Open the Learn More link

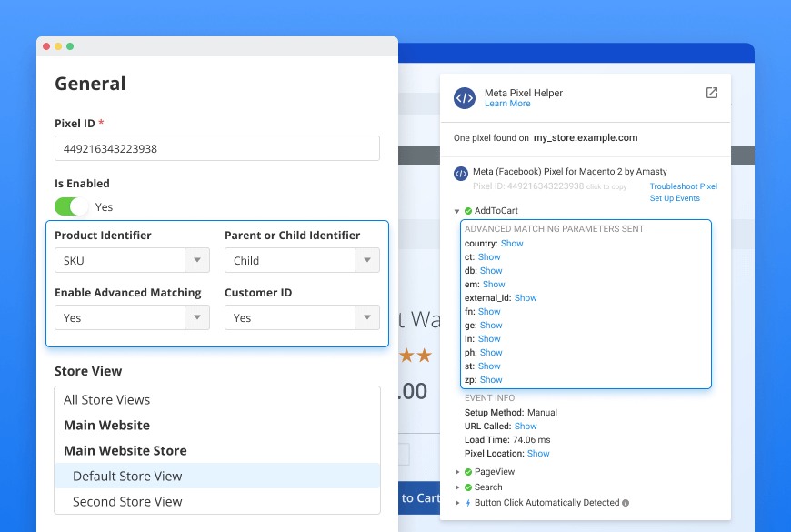pyautogui.click(x=507, y=103)
